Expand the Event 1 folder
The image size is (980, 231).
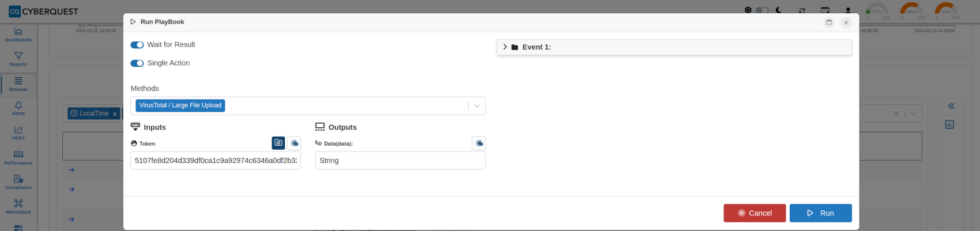point(505,47)
